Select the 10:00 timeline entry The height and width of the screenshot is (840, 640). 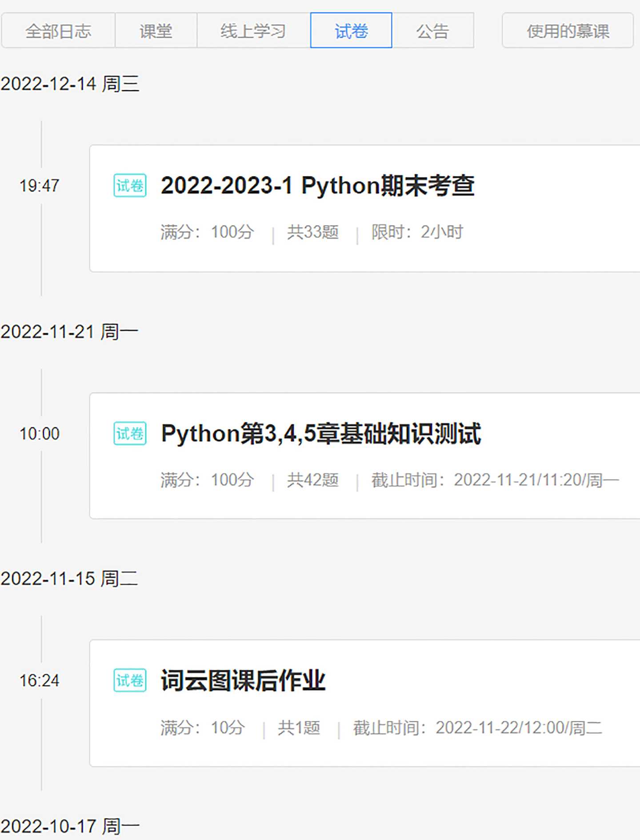39,434
